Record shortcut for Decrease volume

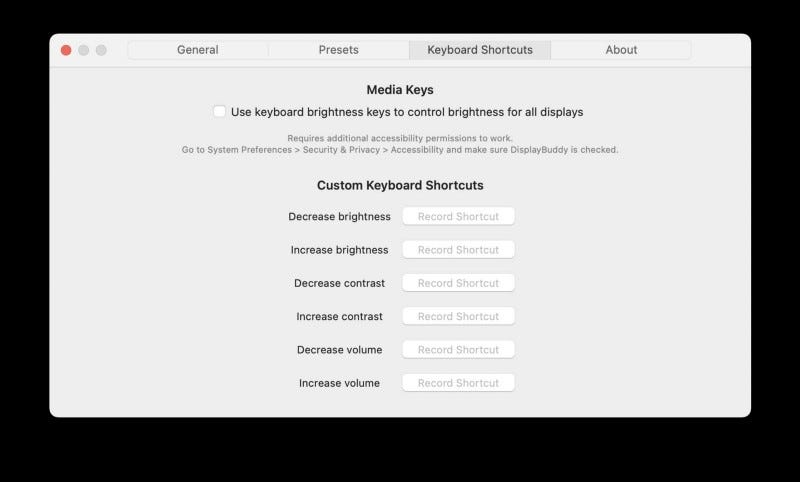(x=458, y=349)
